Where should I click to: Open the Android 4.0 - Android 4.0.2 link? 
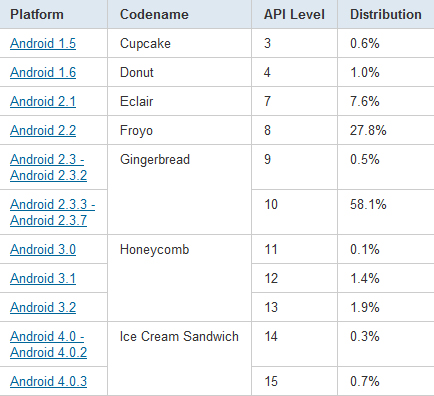coord(48,344)
